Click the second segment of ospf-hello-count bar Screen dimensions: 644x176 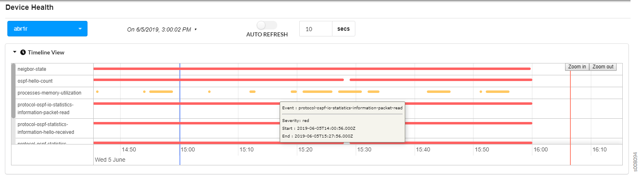[441, 80]
